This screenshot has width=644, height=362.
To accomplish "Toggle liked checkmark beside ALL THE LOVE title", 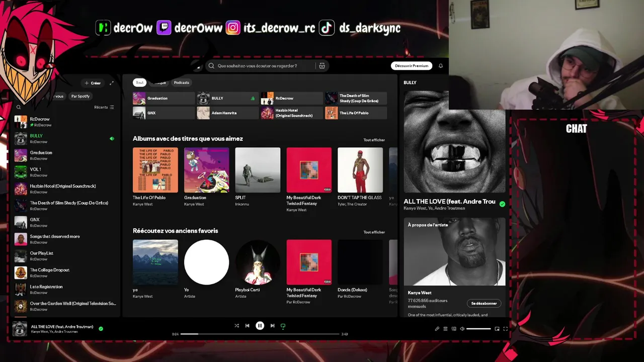I will click(x=502, y=204).
